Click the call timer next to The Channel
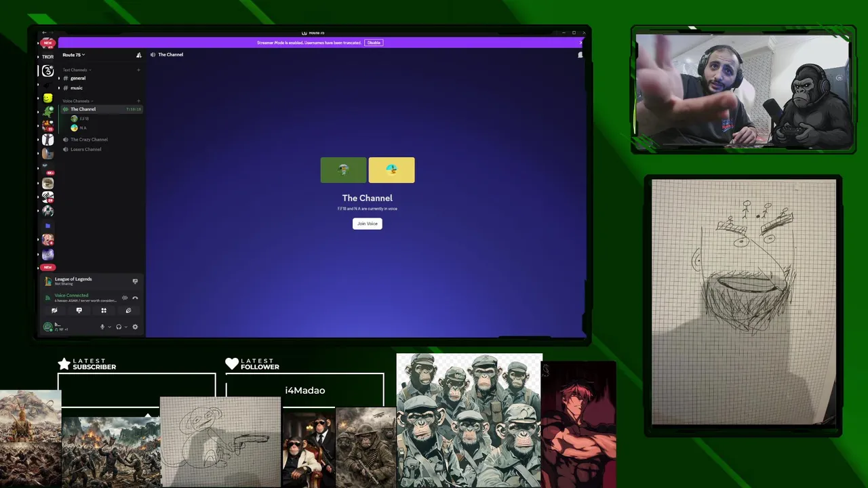Viewport: 868px width, 488px height. pos(134,109)
